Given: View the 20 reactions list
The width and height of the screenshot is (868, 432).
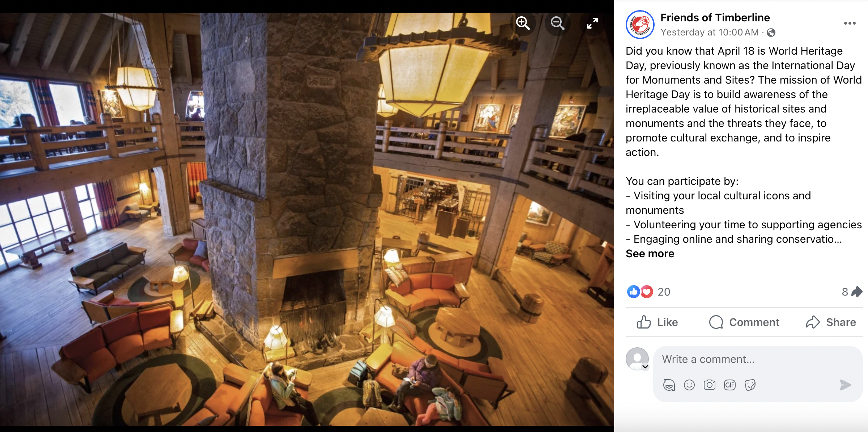Looking at the screenshot, I should click(648, 292).
